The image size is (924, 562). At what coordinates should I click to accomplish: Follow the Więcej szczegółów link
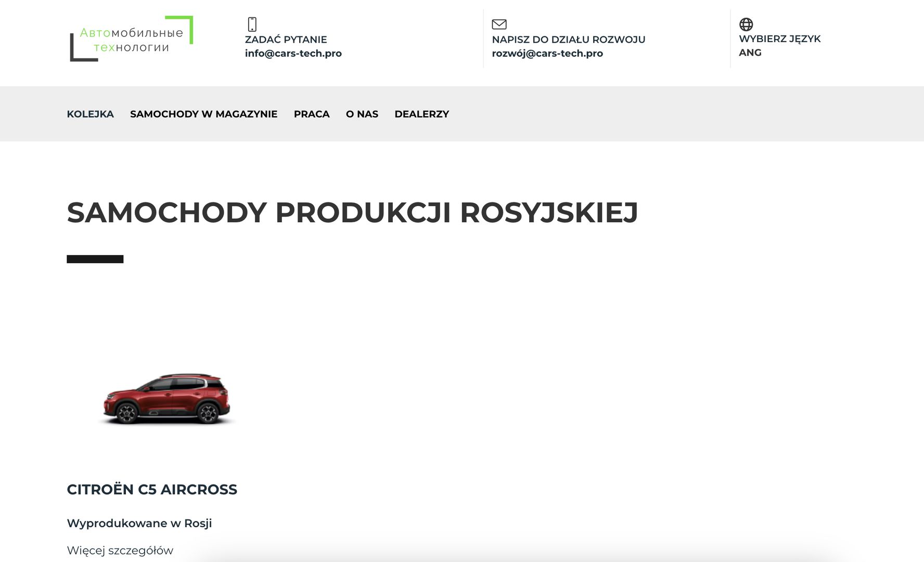pos(120,551)
